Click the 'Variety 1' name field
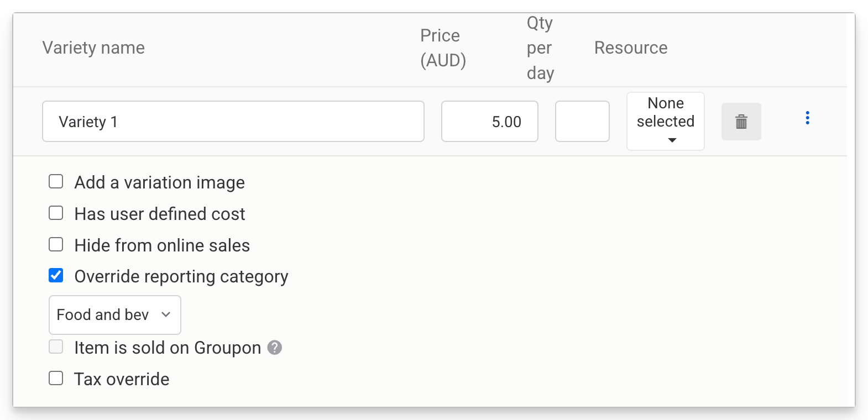The width and height of the screenshot is (868, 420). coord(233,122)
